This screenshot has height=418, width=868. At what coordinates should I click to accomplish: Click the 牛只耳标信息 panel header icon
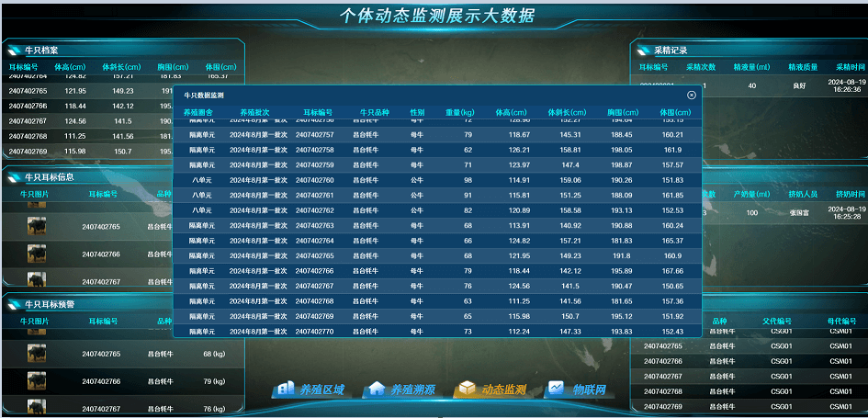click(15, 176)
